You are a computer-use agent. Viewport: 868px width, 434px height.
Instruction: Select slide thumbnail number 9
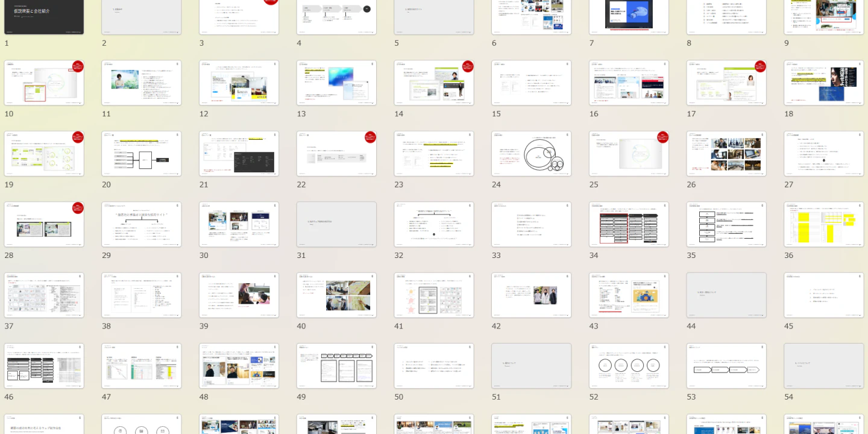[x=824, y=17]
